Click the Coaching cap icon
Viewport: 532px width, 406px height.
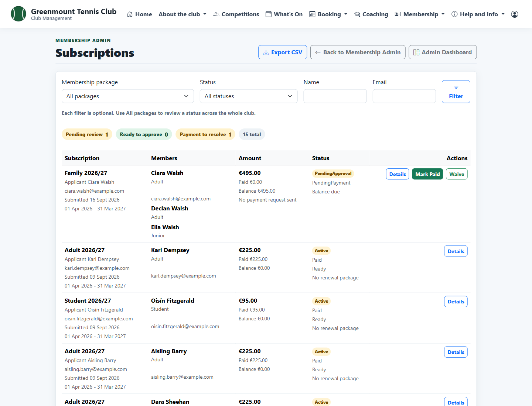357,14
